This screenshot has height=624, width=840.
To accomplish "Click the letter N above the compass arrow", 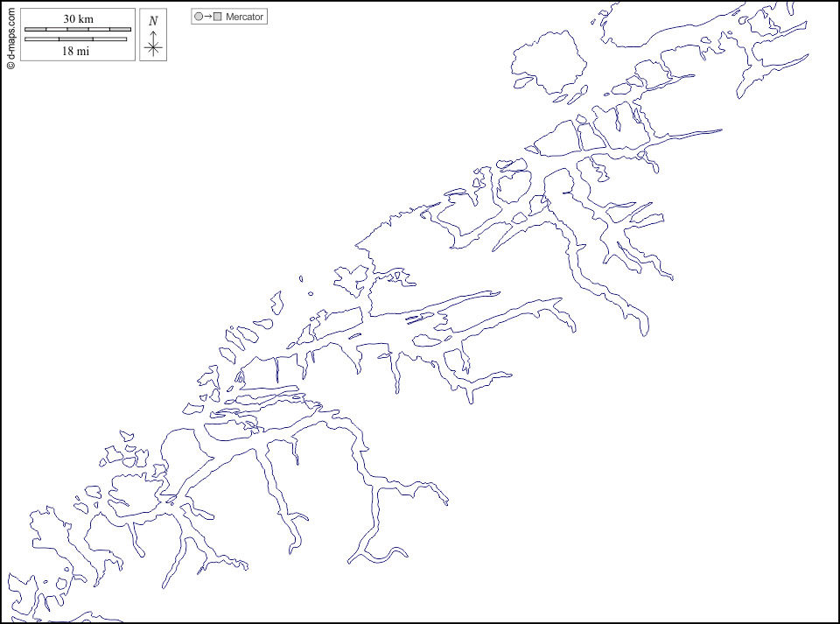I will pyautogui.click(x=153, y=20).
